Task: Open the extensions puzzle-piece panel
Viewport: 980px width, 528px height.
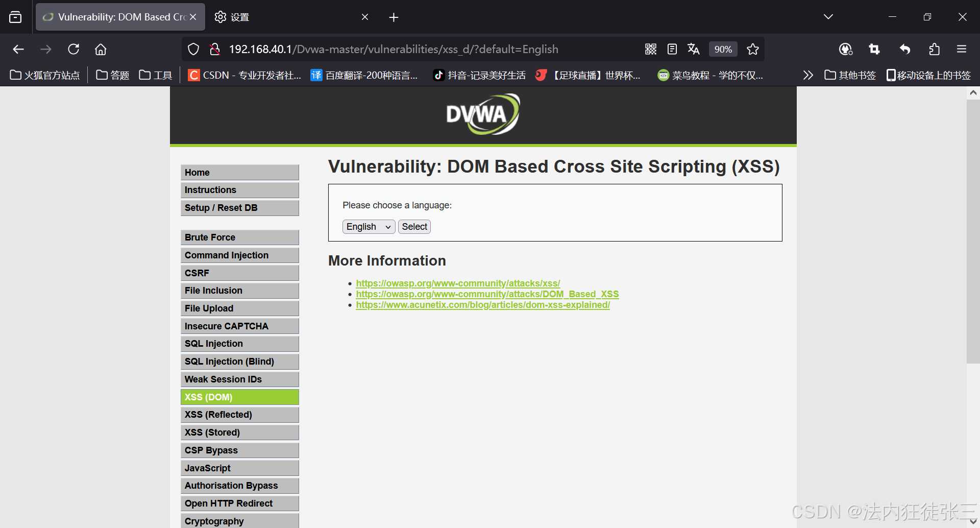Action: coord(934,49)
